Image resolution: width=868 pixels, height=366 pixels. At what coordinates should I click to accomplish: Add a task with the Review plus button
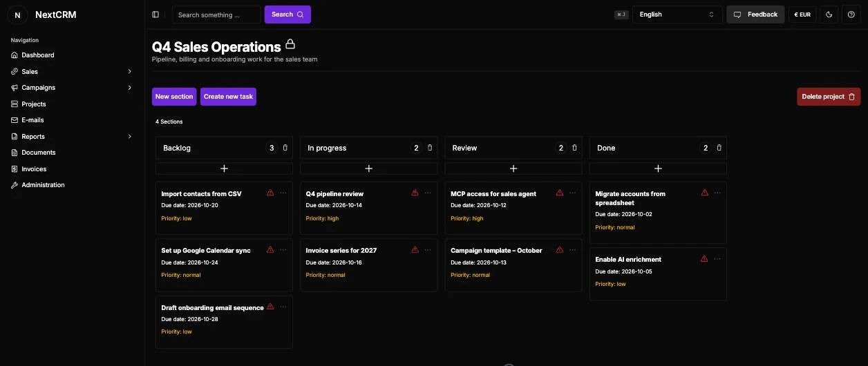(x=513, y=168)
